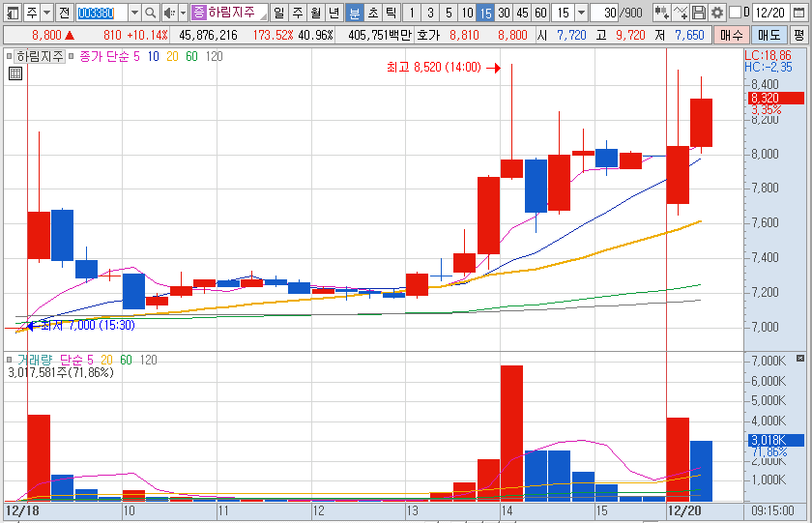This screenshot has width=812, height=523.
Task: Set the interval to 5 minutes
Action: click(449, 13)
